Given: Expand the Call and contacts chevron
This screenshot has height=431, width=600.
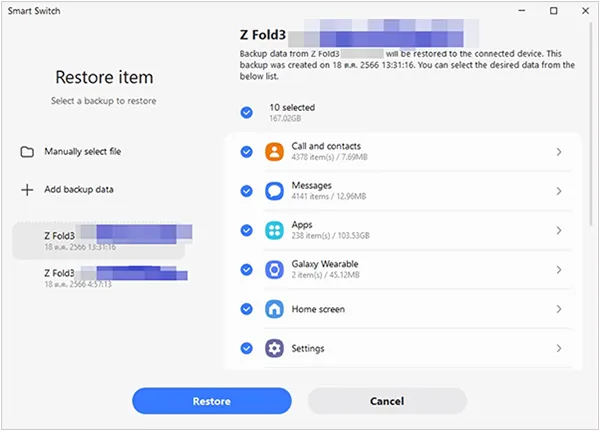Looking at the screenshot, I should (x=559, y=152).
